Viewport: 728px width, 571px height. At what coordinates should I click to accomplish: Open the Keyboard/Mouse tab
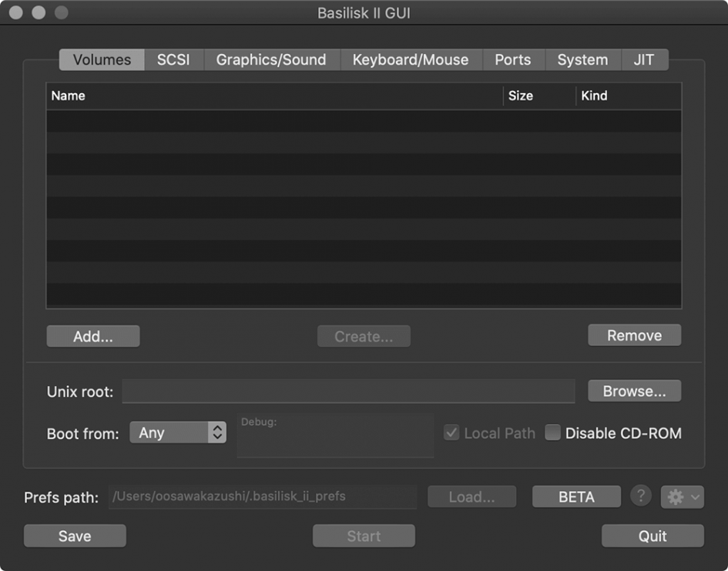point(411,60)
